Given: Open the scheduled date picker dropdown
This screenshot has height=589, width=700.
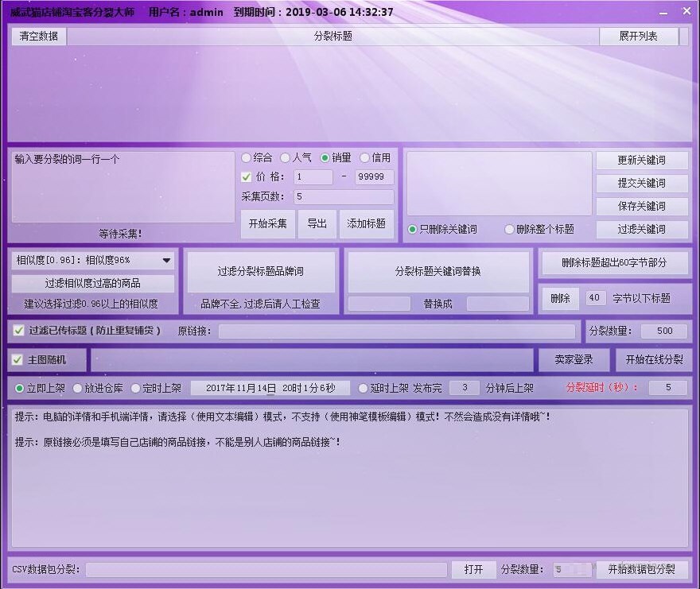Looking at the screenshot, I should [269, 389].
